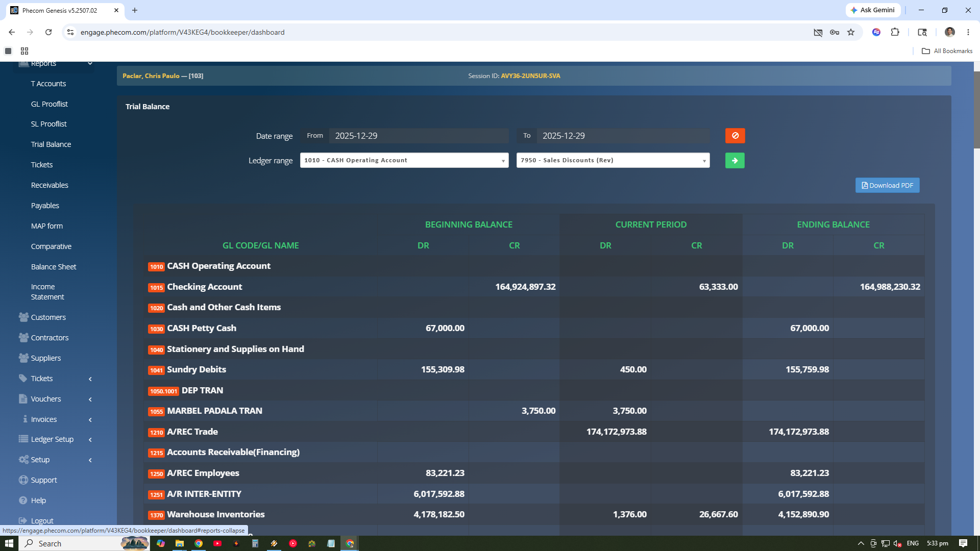The image size is (980, 551).
Task: Expand the Vouchers sidebar menu
Action: (x=55, y=399)
